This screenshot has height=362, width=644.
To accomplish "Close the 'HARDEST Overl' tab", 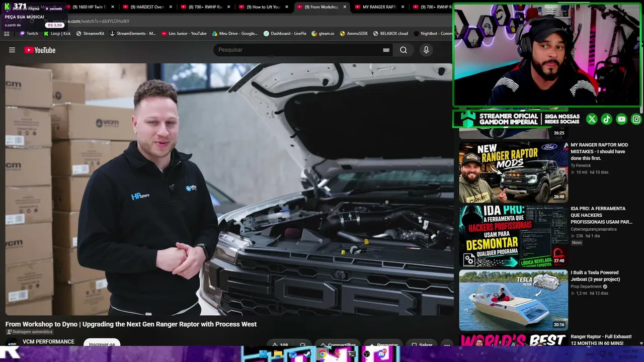I will [171, 7].
